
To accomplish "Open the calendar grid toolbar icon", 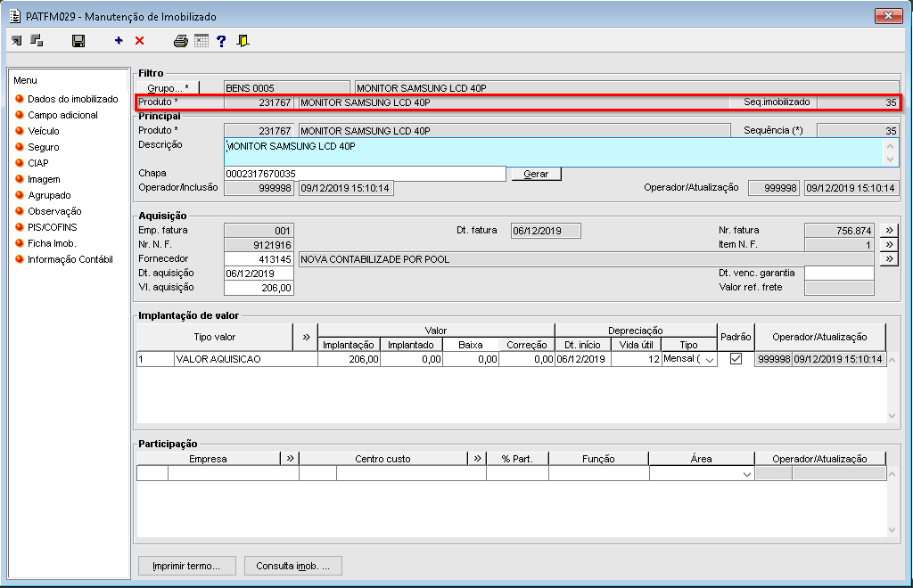I will click(x=202, y=41).
